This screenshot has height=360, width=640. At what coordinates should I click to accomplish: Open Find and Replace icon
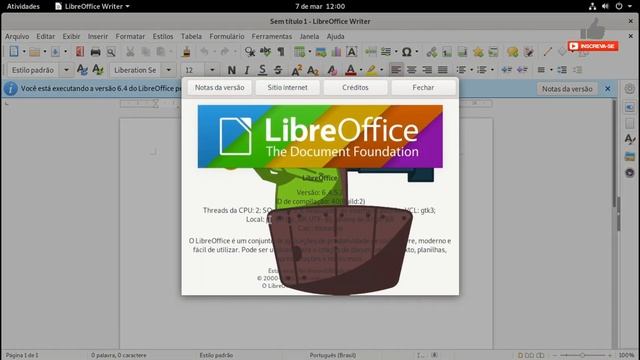pyautogui.click(x=249, y=52)
